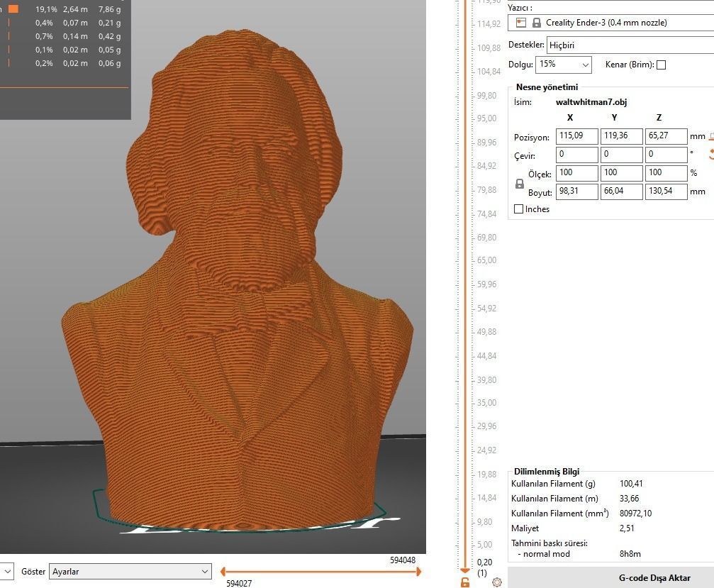Click the object name waltwhitman7.obj
Image resolution: width=714 pixels, height=588 pixels.
pos(591,102)
